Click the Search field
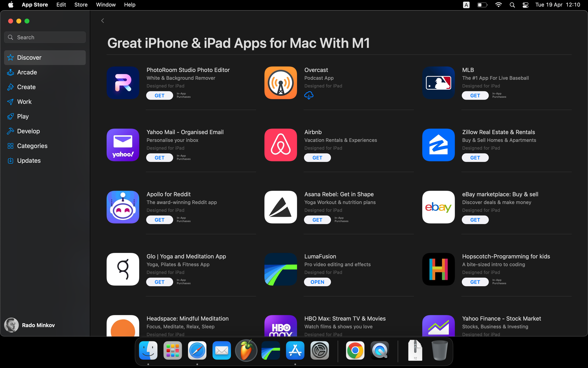The image size is (588, 368). click(45, 37)
